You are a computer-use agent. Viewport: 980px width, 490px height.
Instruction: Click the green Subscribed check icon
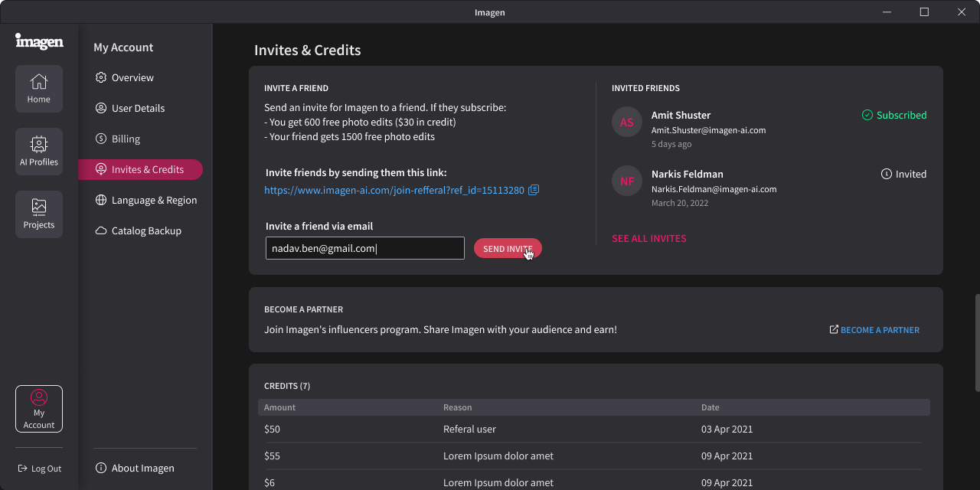867,115
